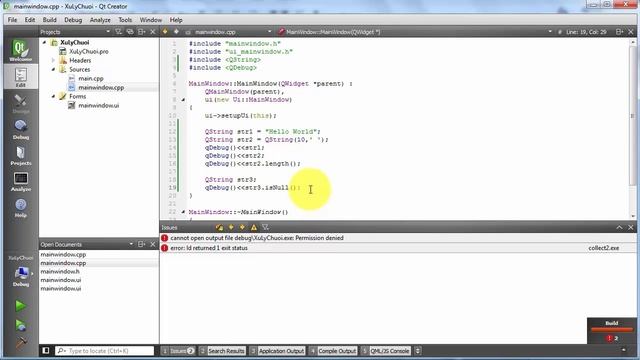This screenshot has height=360, width=640.
Task: Open the Help mode
Action: (x=20, y=208)
